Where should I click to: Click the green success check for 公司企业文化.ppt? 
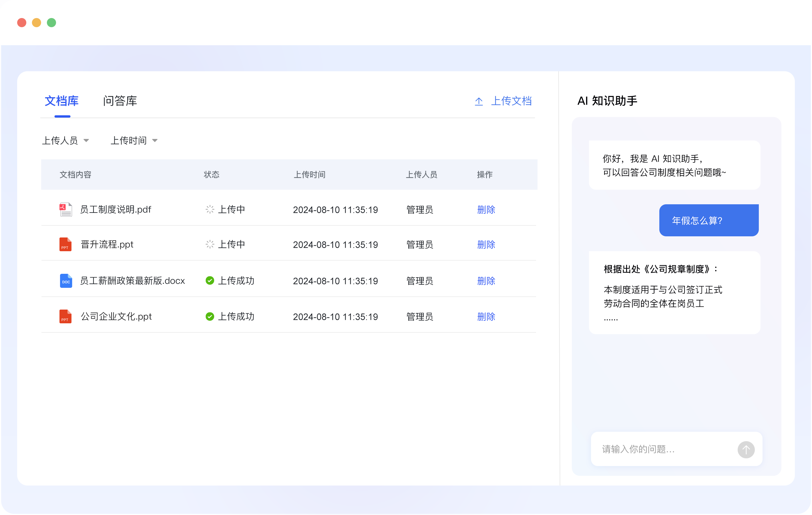click(210, 316)
